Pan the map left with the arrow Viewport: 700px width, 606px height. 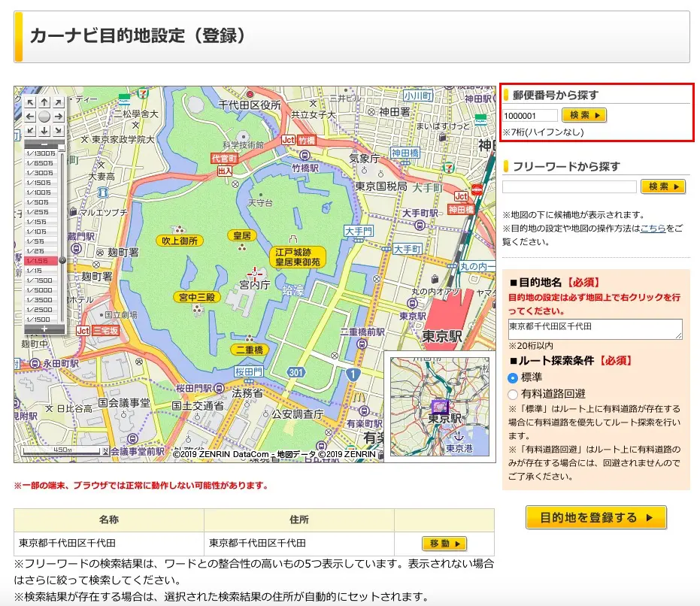pos(30,117)
